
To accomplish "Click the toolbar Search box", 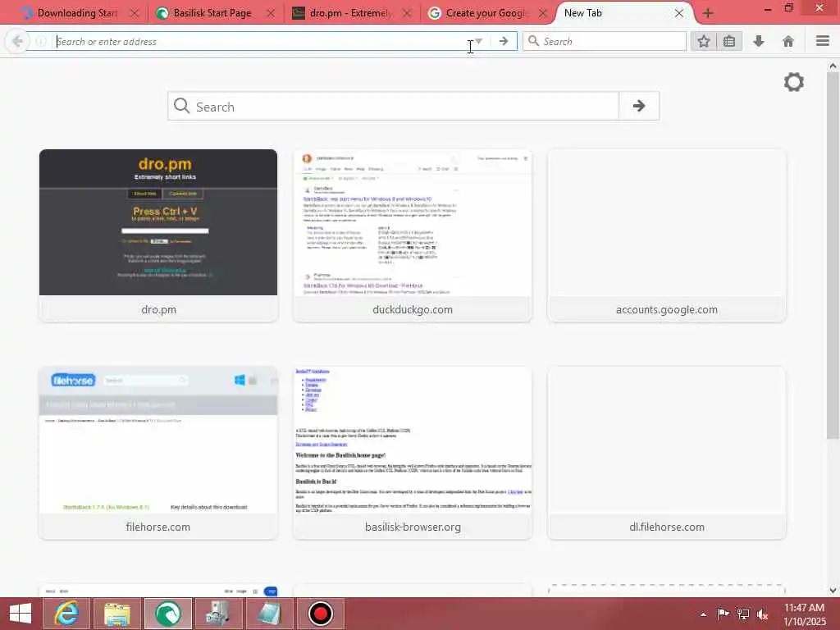I will [605, 41].
